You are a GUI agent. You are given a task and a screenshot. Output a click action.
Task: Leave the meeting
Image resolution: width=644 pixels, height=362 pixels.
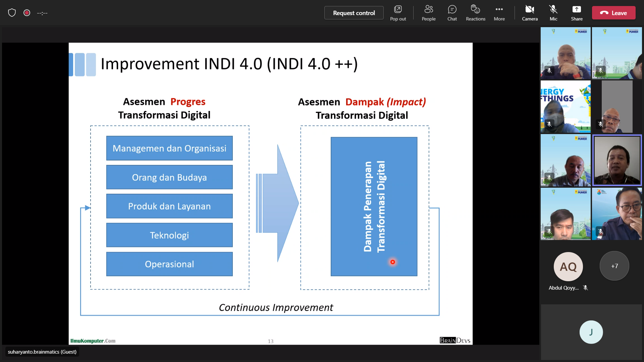[613, 13]
